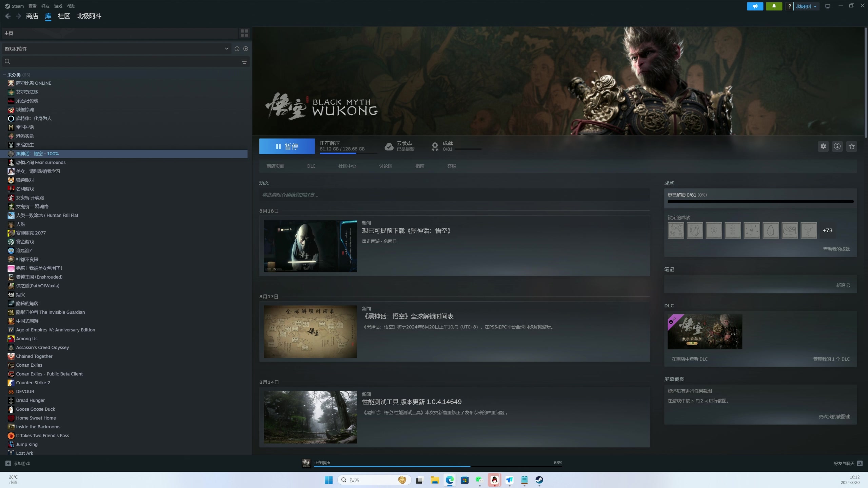
Task: Open 北极阿斗 account dropdown at top right
Action: [x=806, y=6]
